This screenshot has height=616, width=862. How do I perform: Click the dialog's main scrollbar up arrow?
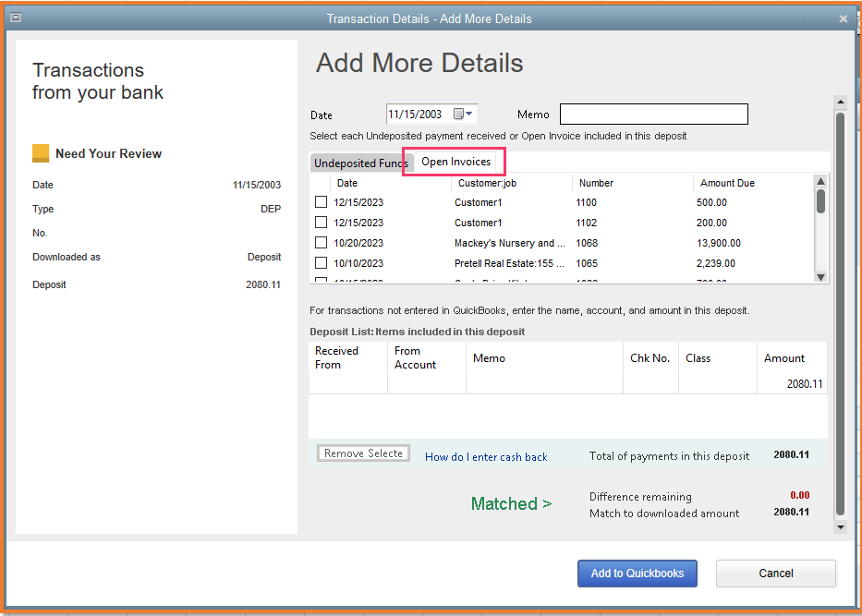coord(840,103)
